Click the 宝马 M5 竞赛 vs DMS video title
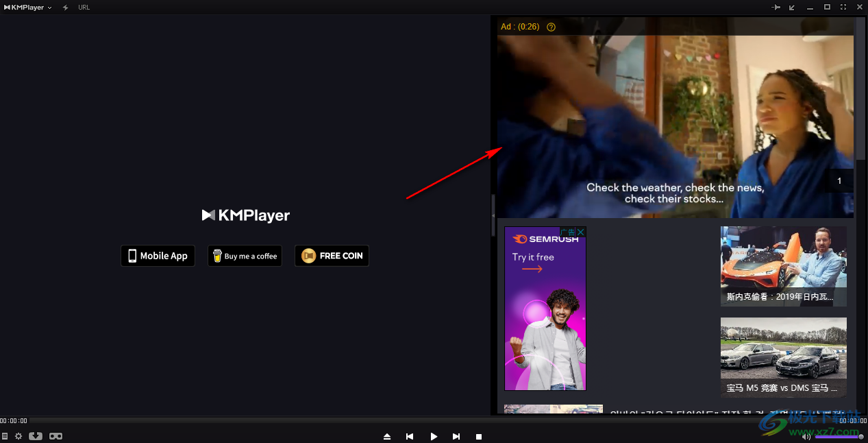The height and width of the screenshot is (443, 868). pos(782,388)
